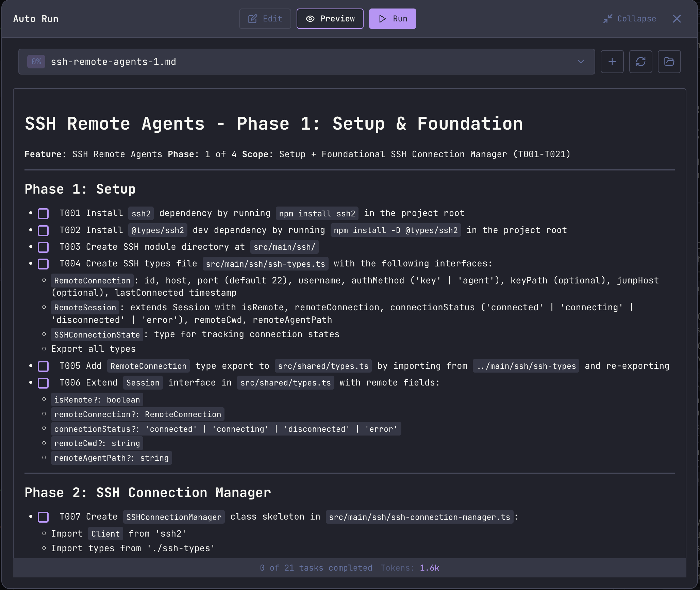The width and height of the screenshot is (700, 590).
Task: Close the Auto Run window
Action: coord(677,19)
